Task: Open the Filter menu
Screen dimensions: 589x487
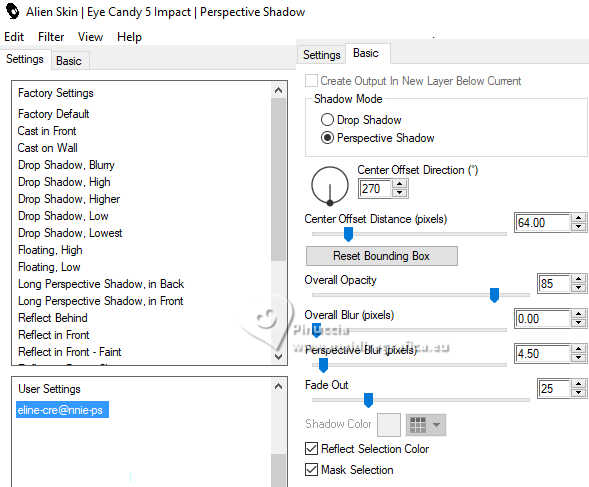Action: point(51,37)
